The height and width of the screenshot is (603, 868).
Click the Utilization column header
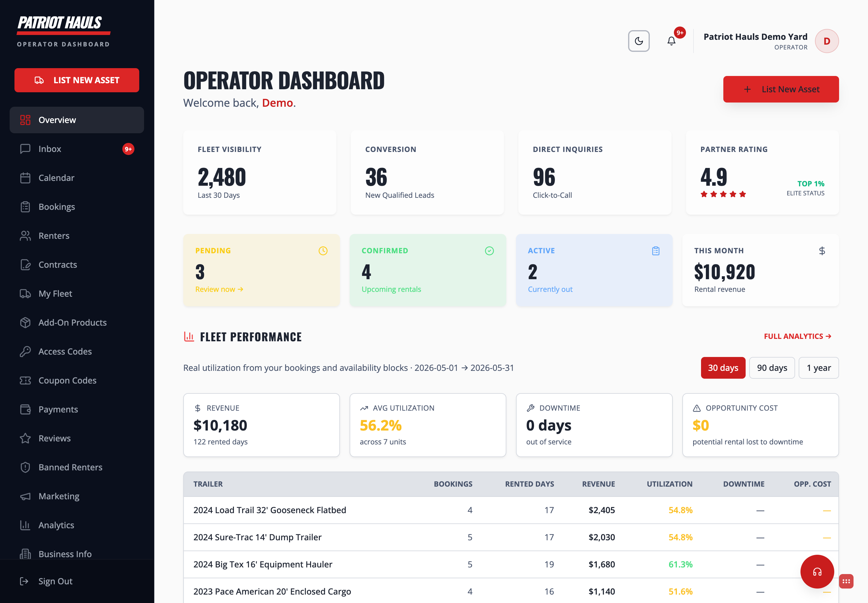(x=669, y=484)
